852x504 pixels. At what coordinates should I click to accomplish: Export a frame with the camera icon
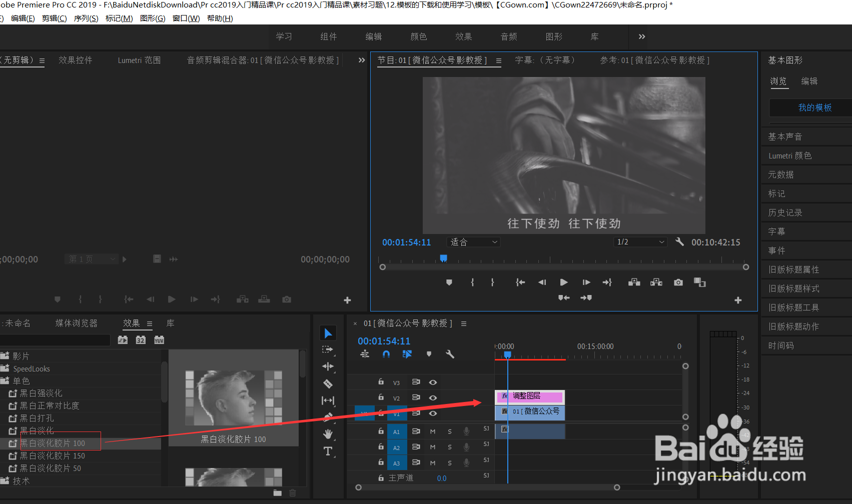pos(678,282)
